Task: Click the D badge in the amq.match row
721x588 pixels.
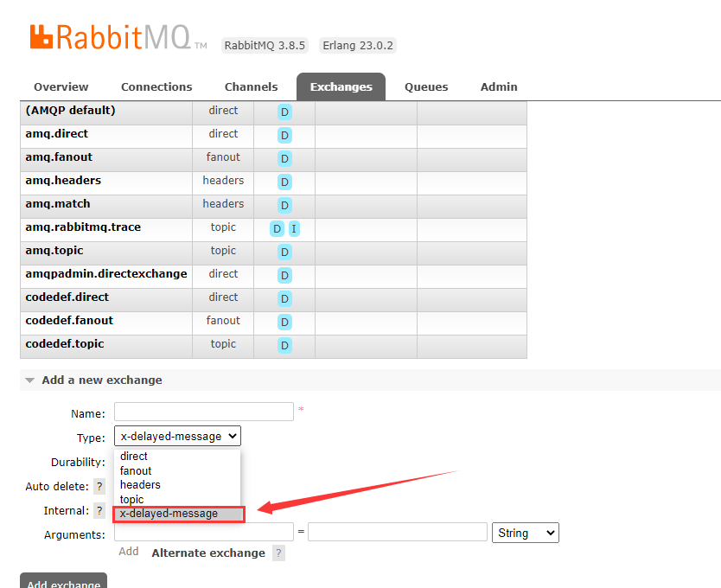Action: click(284, 206)
